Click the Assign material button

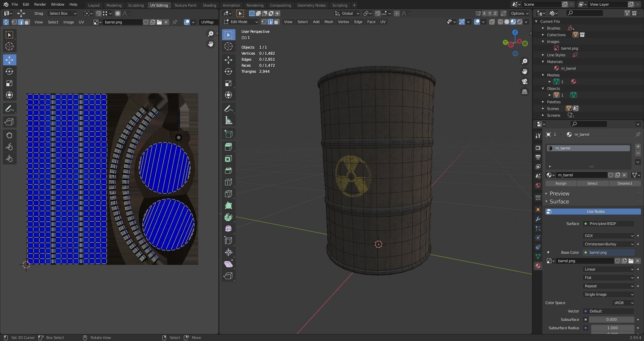point(561,183)
